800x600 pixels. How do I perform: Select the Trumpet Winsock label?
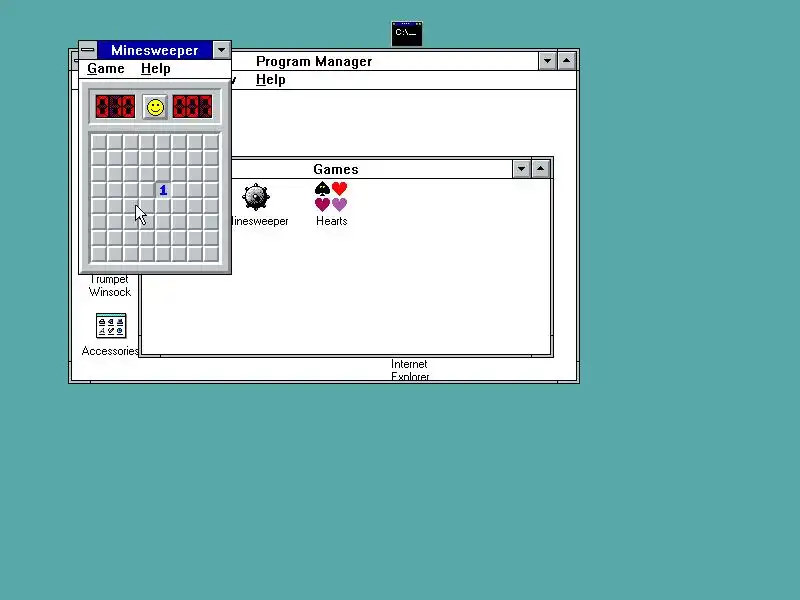[x=110, y=286]
